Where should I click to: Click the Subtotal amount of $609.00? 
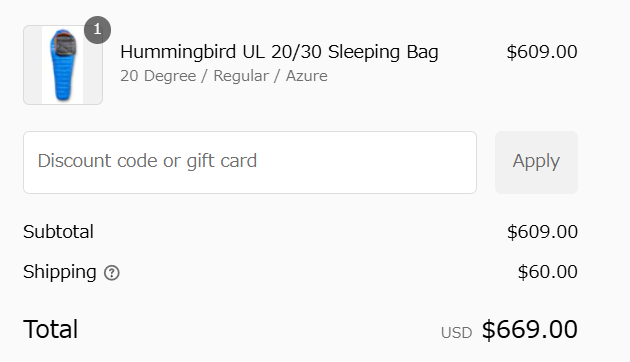point(542,232)
